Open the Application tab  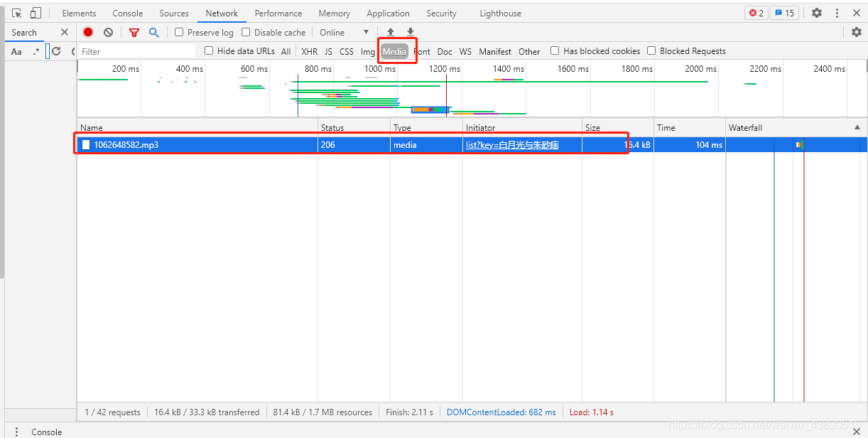(x=388, y=13)
